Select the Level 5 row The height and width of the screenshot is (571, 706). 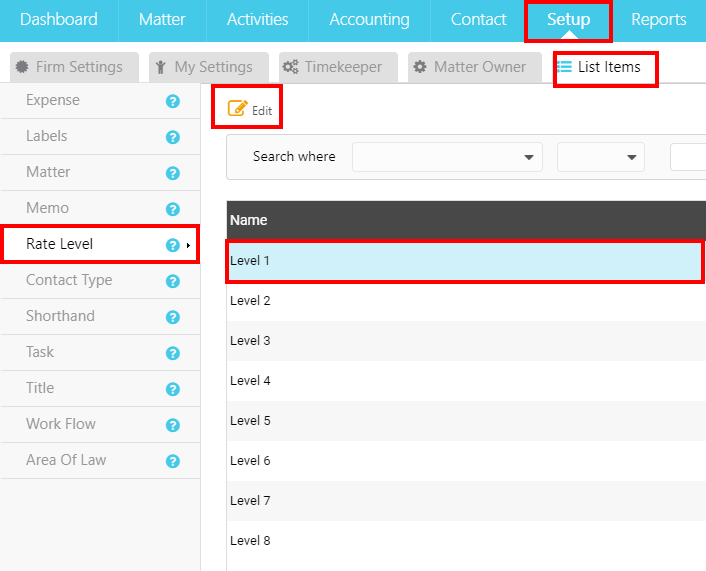466,421
